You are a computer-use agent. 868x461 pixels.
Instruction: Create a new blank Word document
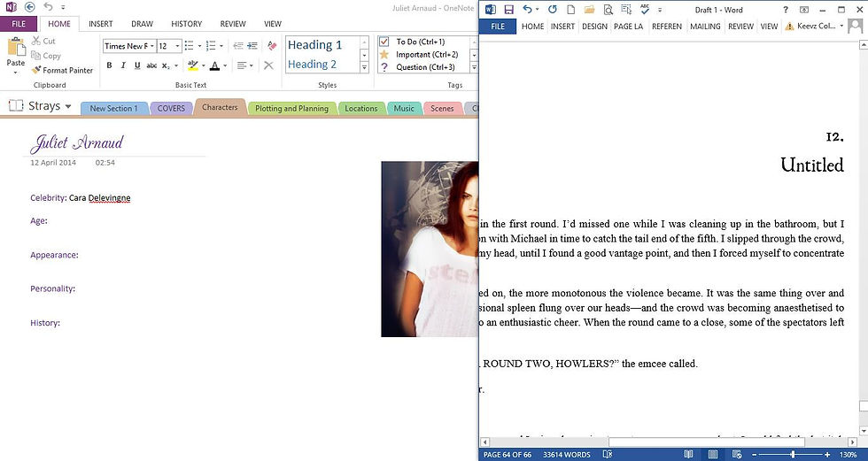point(570,10)
